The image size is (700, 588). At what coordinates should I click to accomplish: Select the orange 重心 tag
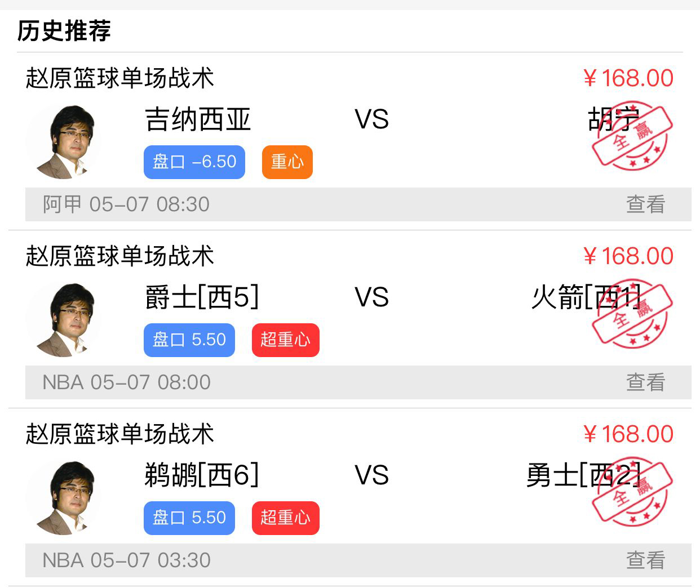287,162
